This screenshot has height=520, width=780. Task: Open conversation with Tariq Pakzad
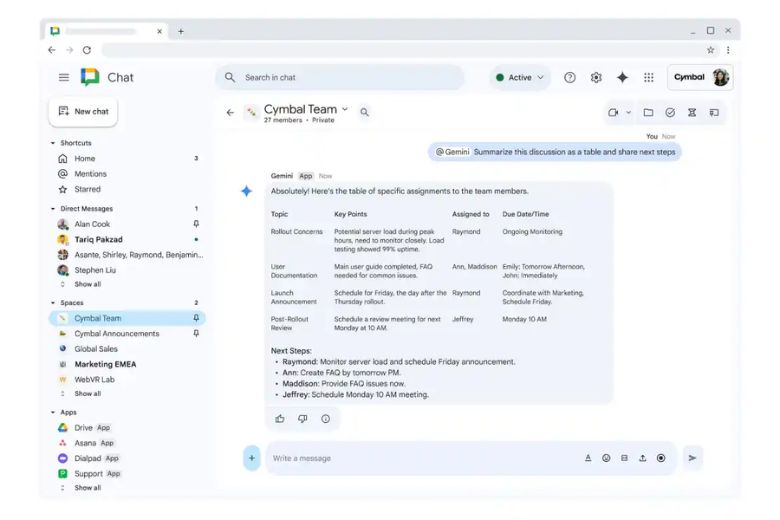[127, 239]
